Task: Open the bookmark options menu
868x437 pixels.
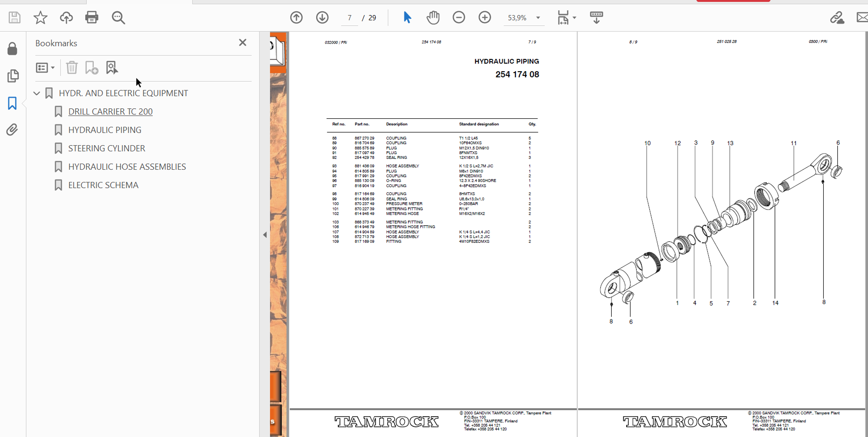Action: click(45, 68)
